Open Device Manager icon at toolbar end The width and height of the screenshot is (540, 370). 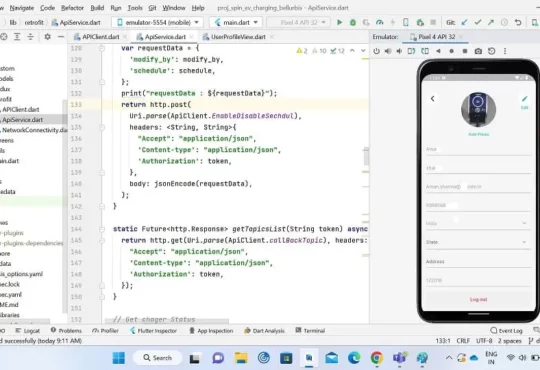click(x=535, y=22)
